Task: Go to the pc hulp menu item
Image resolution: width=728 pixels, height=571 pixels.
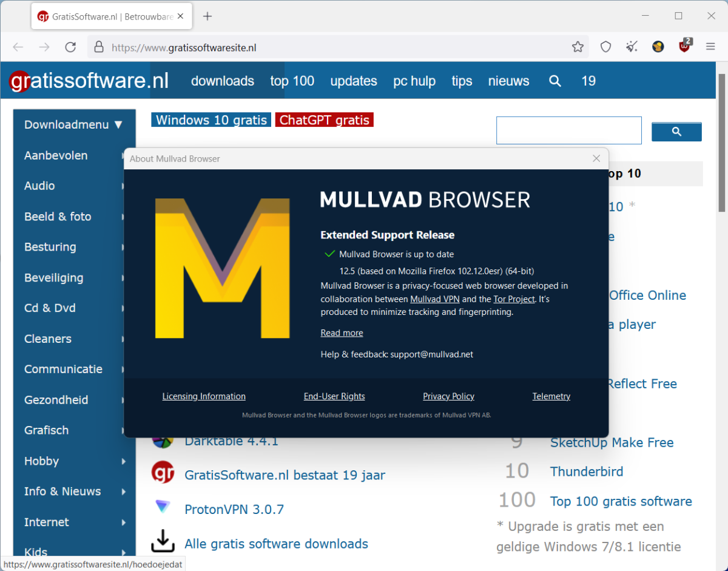Action: (x=414, y=81)
